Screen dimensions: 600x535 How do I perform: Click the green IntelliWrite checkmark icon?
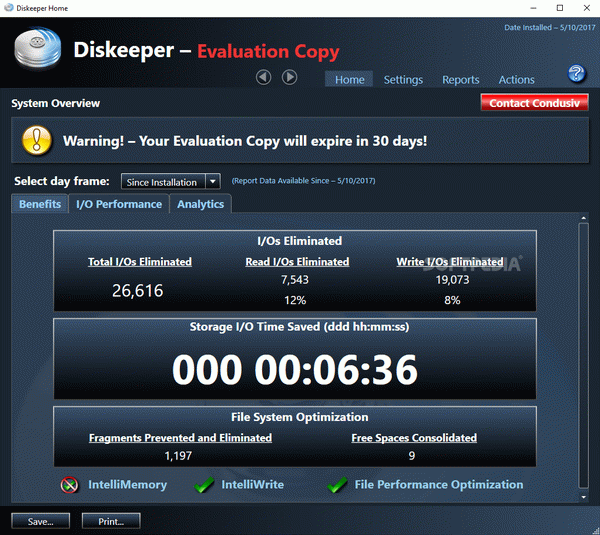(204, 485)
